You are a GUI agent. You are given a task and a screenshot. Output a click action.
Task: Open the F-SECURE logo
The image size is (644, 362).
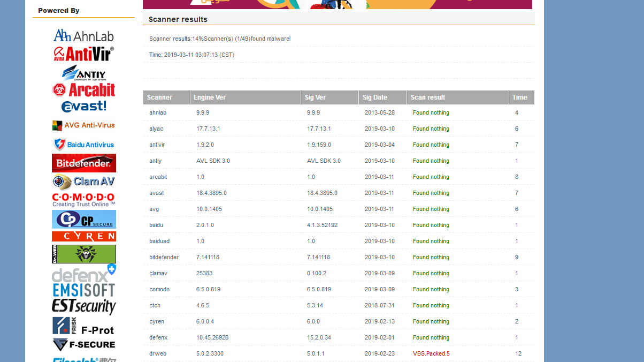point(84,344)
